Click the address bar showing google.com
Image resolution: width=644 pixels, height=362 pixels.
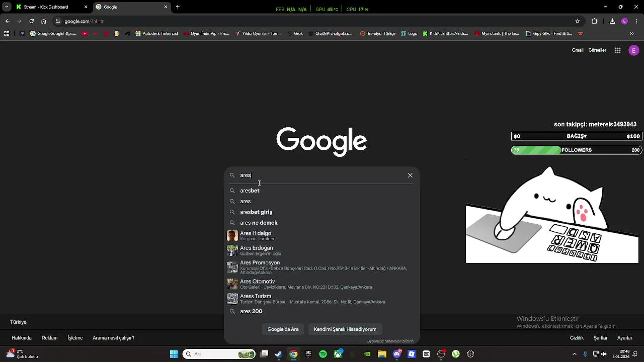317,21
